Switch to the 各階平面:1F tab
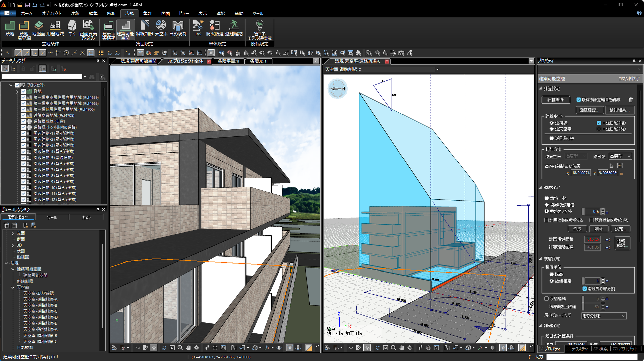This screenshot has height=361, width=644. coord(229,61)
